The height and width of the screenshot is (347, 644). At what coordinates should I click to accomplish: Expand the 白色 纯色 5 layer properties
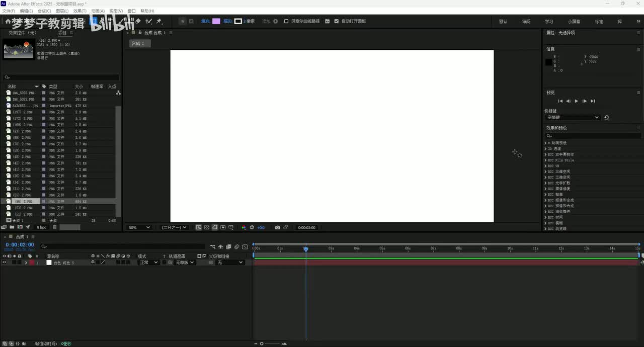[x=26, y=263]
